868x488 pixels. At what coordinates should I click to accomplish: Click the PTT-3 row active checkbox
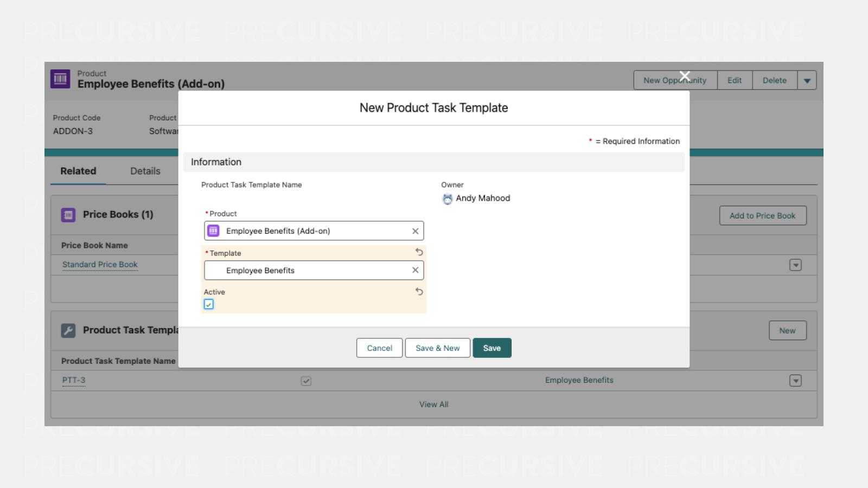click(306, 381)
